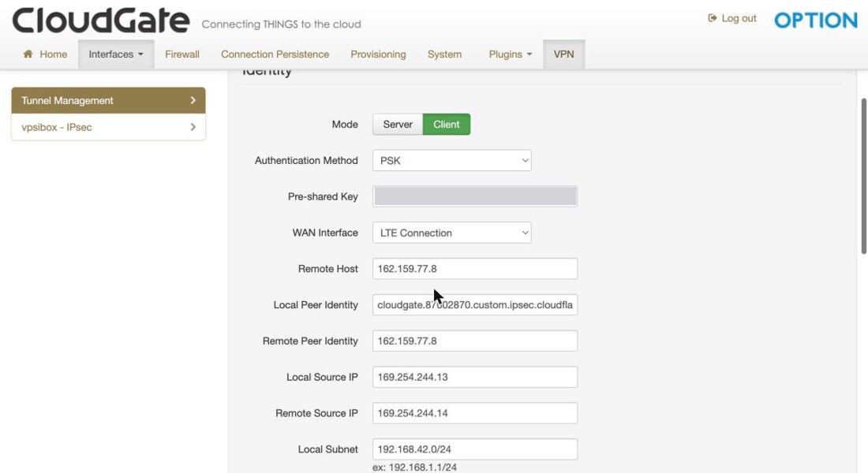Click the Local Source IP field
This screenshot has height=473, width=868.
[x=475, y=378]
